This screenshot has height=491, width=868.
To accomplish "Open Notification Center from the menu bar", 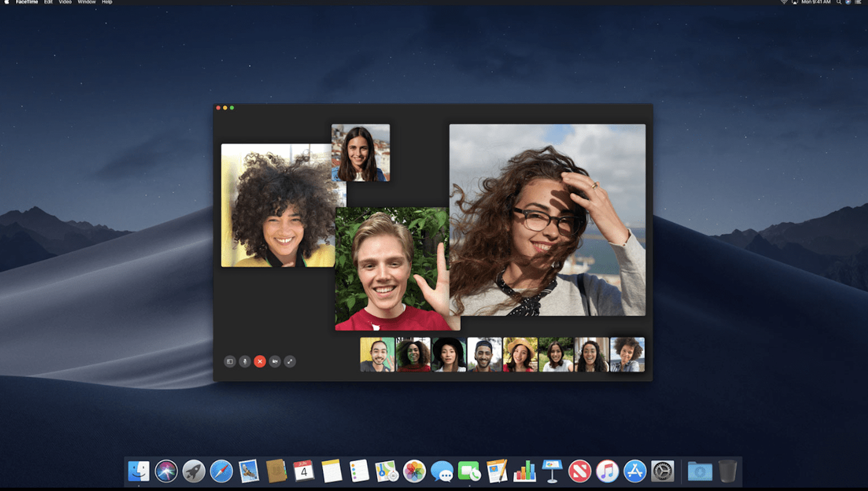I will 858,2.
